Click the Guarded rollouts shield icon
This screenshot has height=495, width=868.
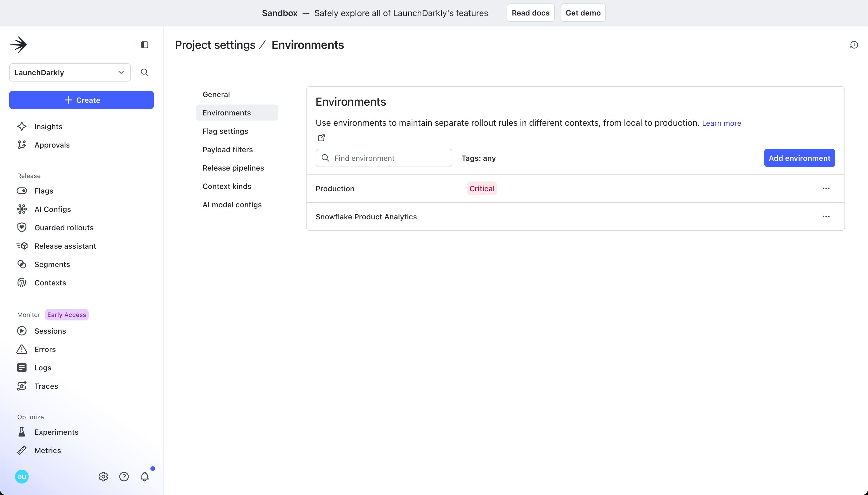(22, 227)
